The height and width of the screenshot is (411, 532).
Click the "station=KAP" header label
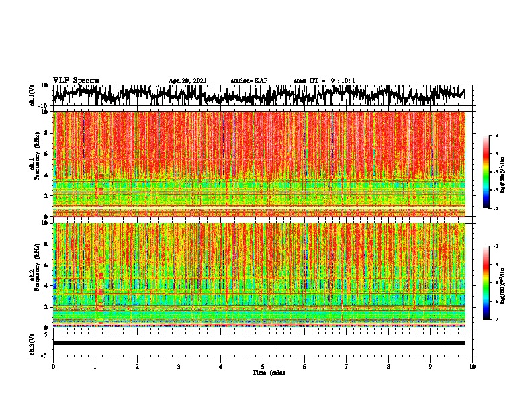(249, 81)
